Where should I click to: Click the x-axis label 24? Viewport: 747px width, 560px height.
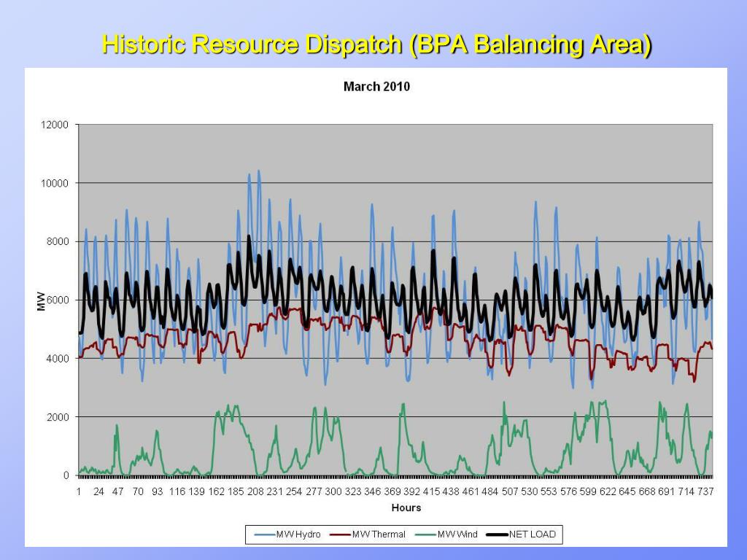coord(98,491)
